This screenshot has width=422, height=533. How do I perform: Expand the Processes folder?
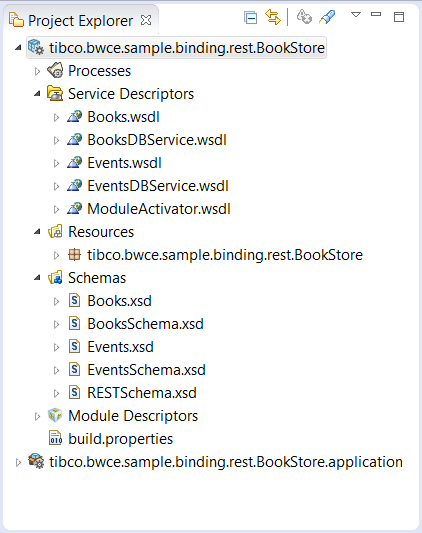point(37,71)
